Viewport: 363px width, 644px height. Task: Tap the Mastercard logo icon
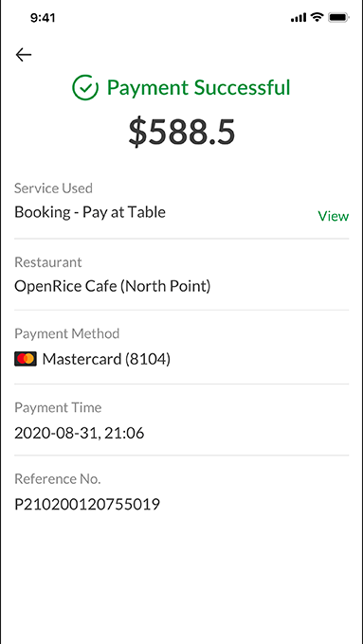tap(26, 359)
